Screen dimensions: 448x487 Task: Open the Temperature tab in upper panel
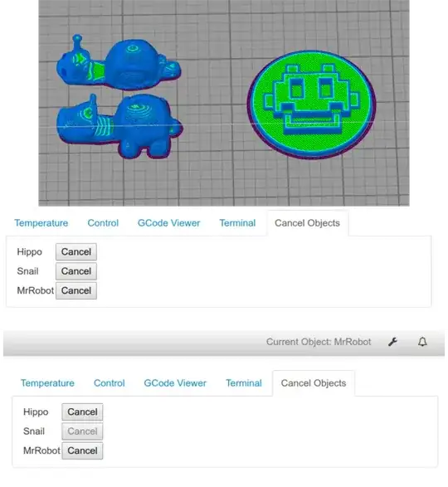pos(41,223)
